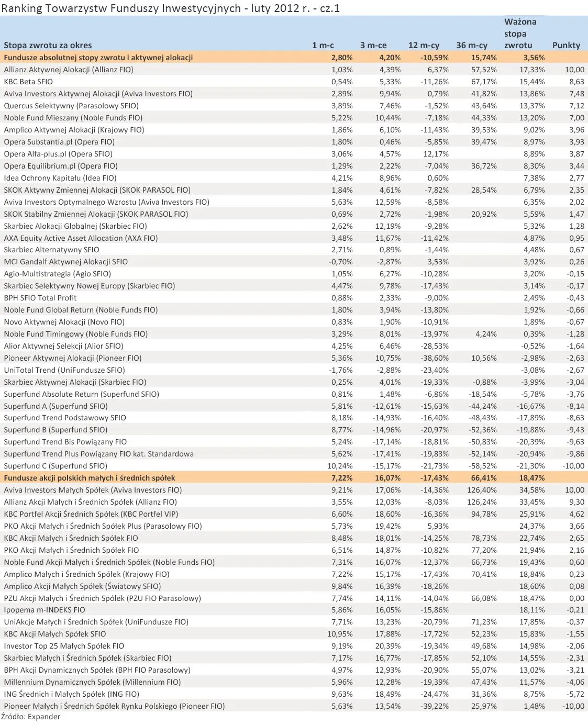
Task: Click the title 'Ranking Towarzystw Funduszy Inwestycyjnych'
Action: point(121,8)
